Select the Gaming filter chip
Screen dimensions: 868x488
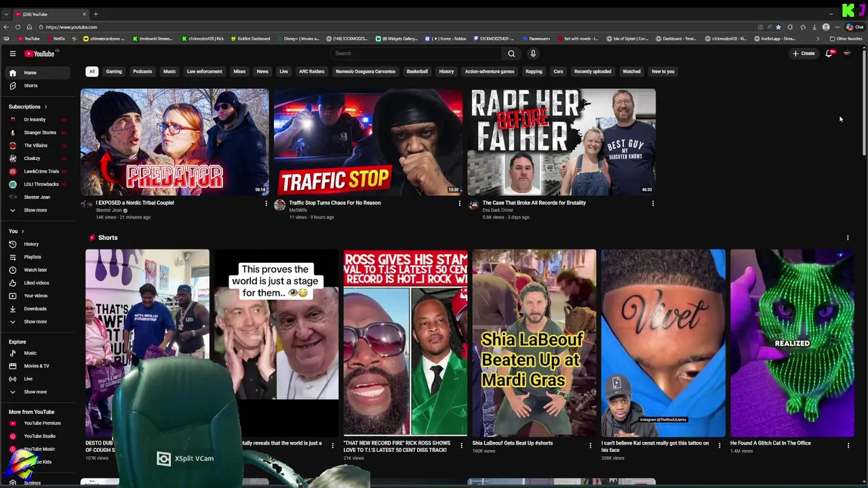click(x=114, y=71)
